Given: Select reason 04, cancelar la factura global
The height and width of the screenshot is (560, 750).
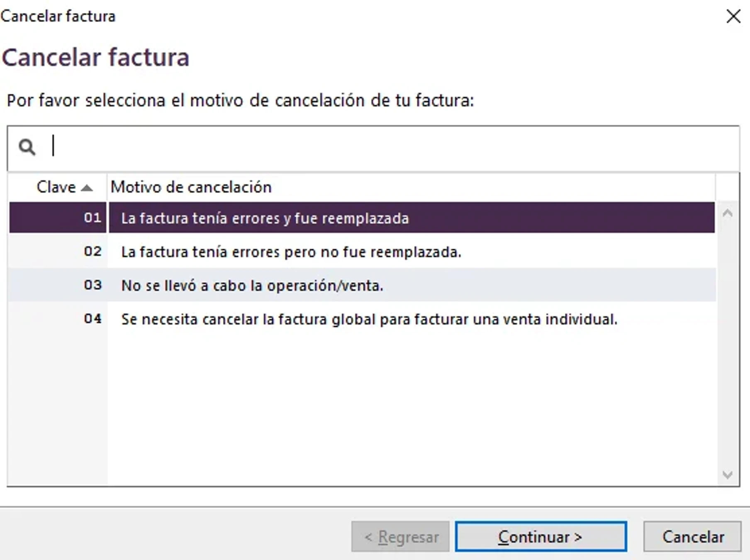Looking at the screenshot, I should pyautogui.click(x=369, y=319).
